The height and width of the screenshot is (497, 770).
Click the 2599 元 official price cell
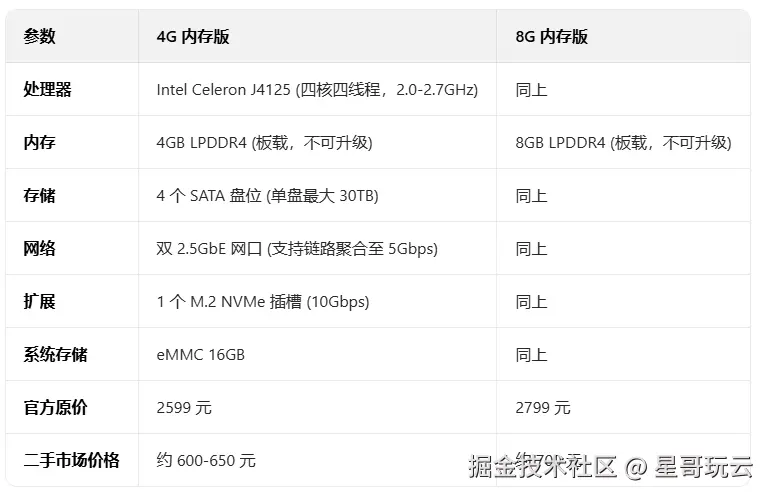pos(184,408)
